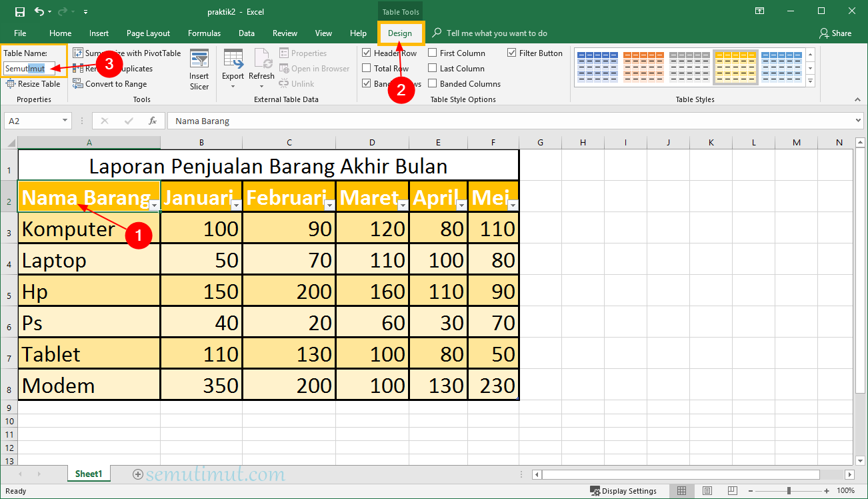This screenshot has height=499, width=868.
Task: Enable the Banded Columns checkbox
Action: (433, 83)
